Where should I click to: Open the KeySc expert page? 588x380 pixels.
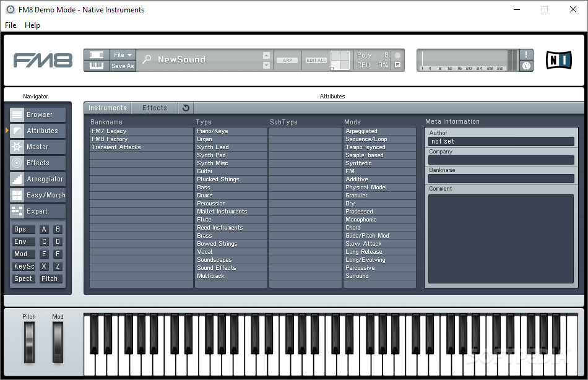point(24,266)
